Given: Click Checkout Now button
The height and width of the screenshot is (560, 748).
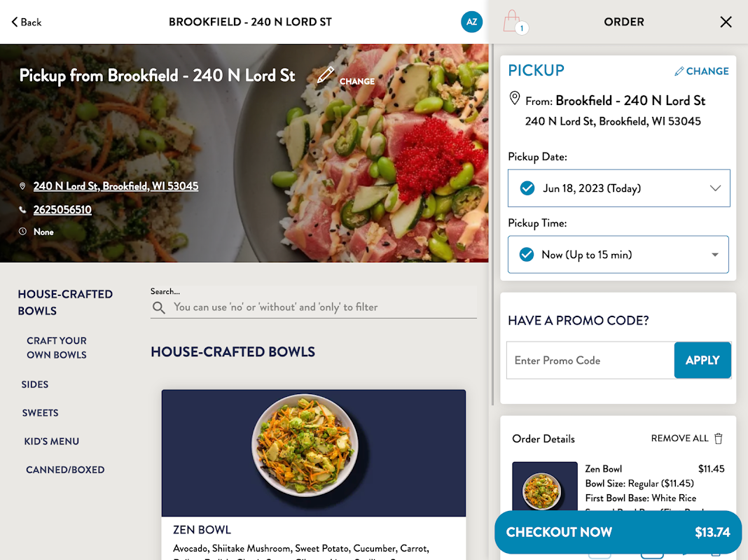Looking at the screenshot, I should (x=618, y=533).
